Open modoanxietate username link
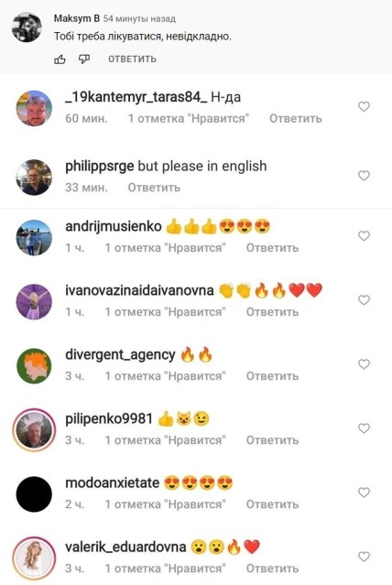This screenshot has width=392, height=585. click(x=113, y=482)
